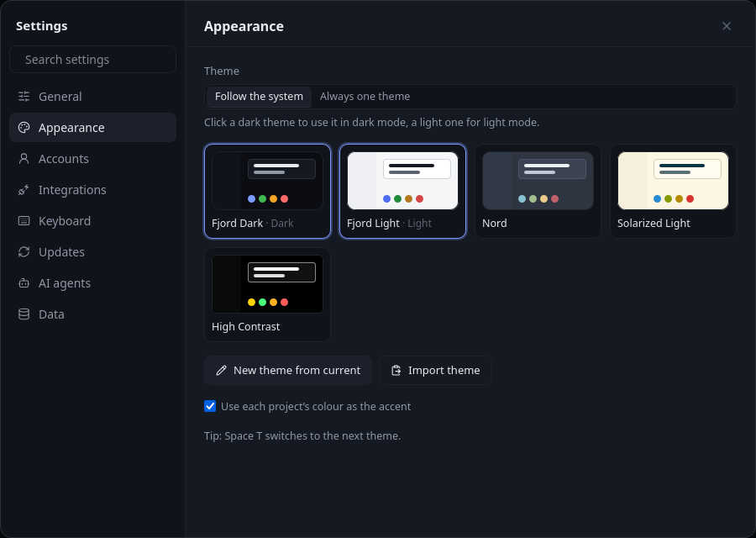Image resolution: width=756 pixels, height=538 pixels.
Task: Go to Updates settings
Action: click(92, 252)
